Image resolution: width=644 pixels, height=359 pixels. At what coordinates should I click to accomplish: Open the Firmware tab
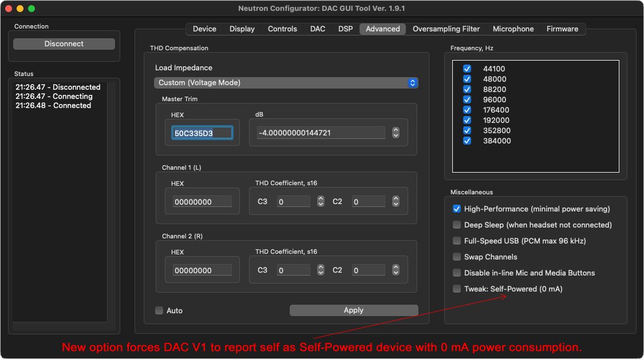coord(562,29)
